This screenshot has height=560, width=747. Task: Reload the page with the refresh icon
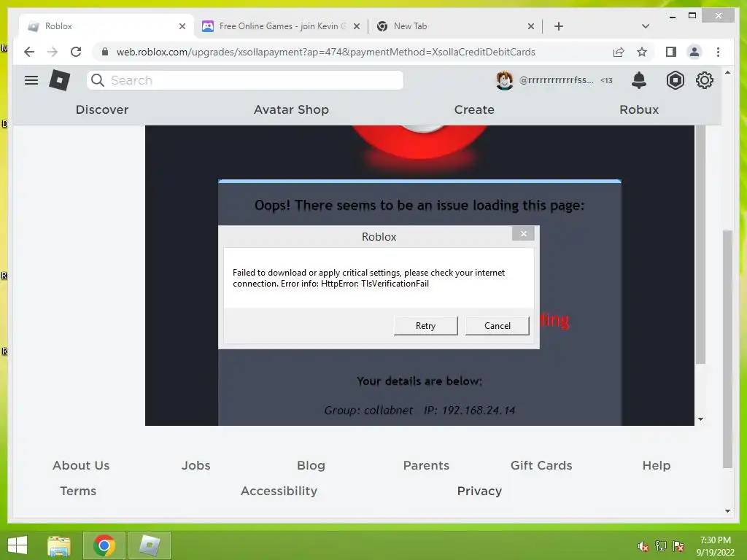coord(76,52)
